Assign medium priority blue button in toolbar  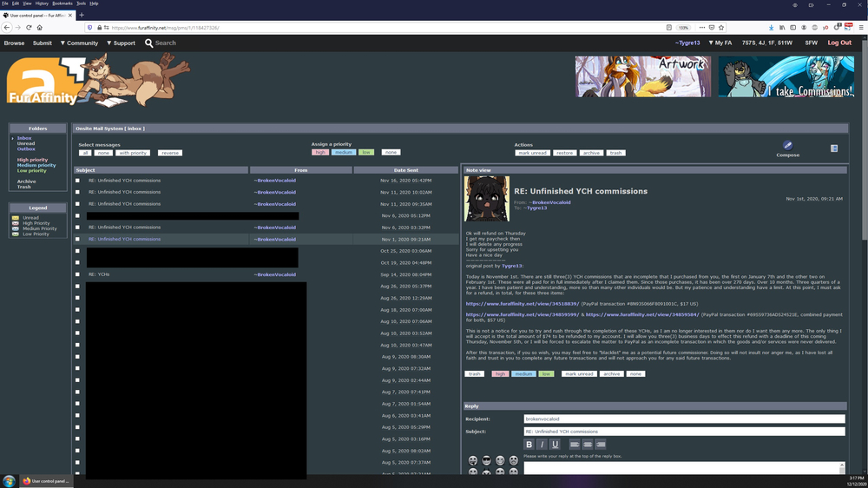343,152
